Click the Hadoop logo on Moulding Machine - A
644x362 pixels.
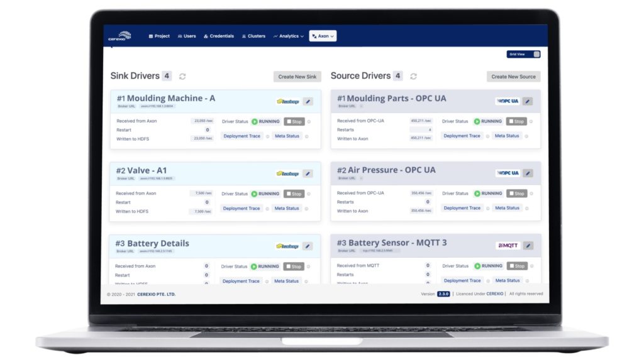(288, 101)
